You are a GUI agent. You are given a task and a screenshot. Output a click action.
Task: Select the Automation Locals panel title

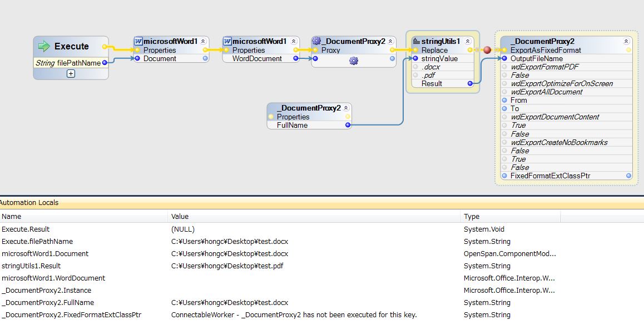click(29, 203)
